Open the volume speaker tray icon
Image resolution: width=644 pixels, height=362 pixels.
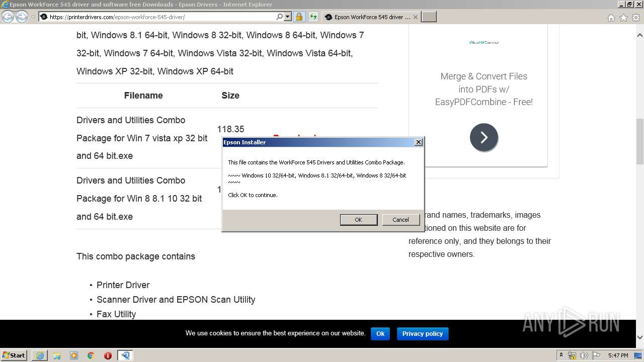(584, 355)
